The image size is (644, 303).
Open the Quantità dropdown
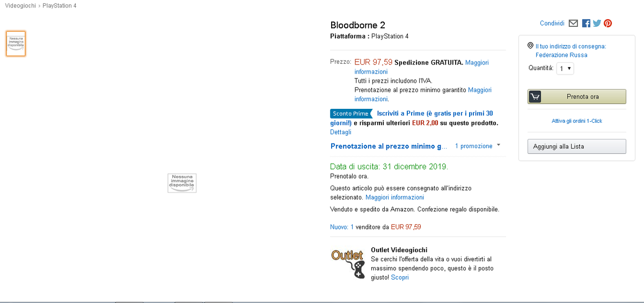pos(565,69)
